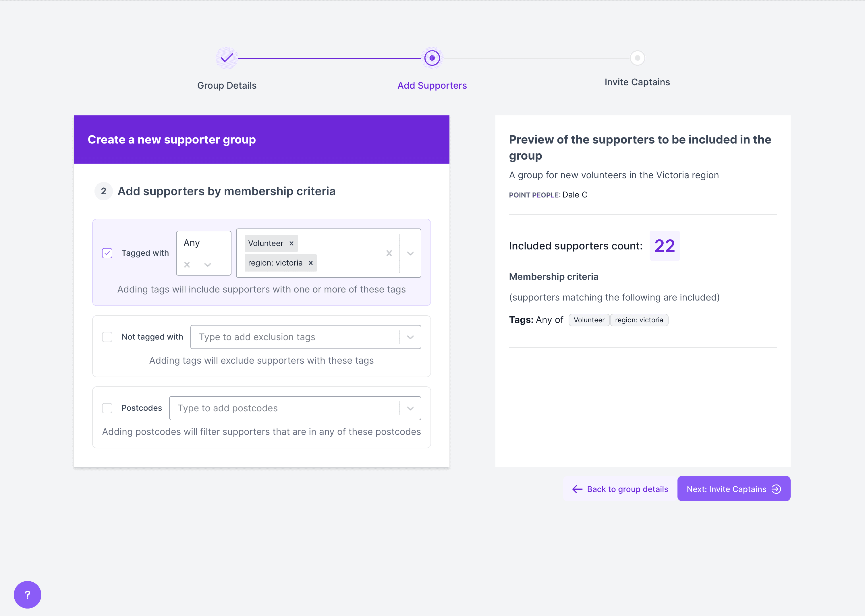Remove the region: victoria tag chip

[310, 263]
